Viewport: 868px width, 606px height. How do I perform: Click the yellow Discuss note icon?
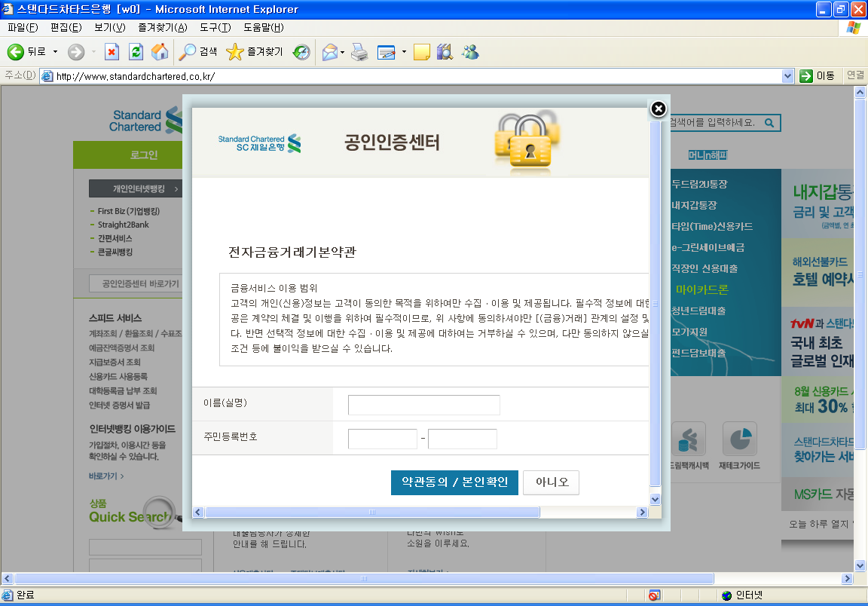click(422, 52)
